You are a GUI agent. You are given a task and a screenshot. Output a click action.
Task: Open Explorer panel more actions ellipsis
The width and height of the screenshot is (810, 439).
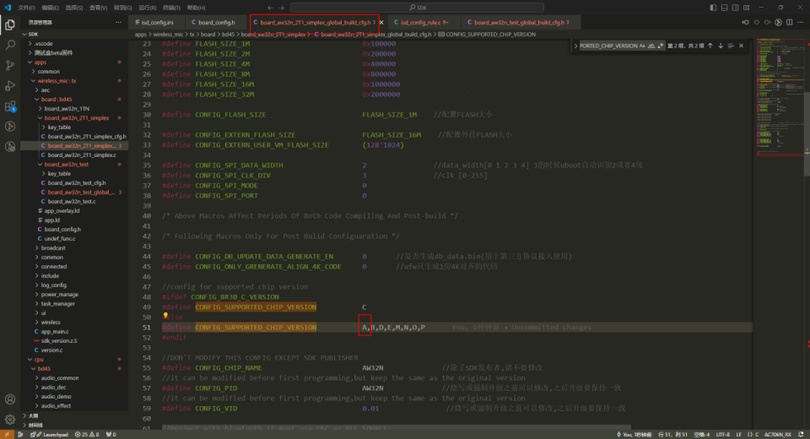pyautogui.click(x=118, y=22)
